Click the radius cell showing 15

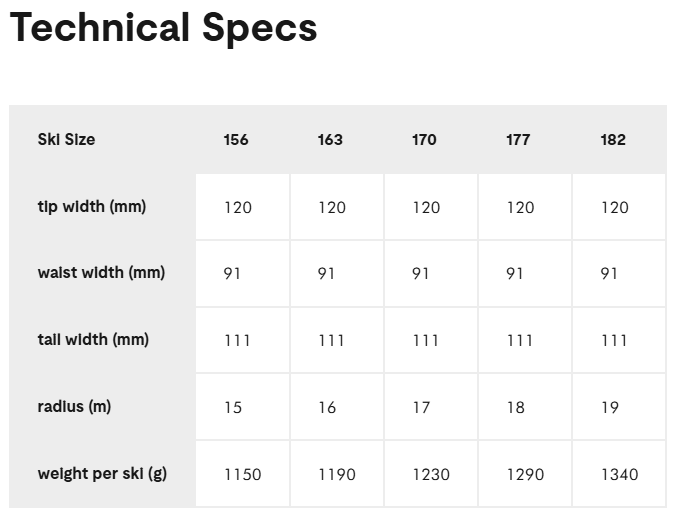(x=233, y=407)
